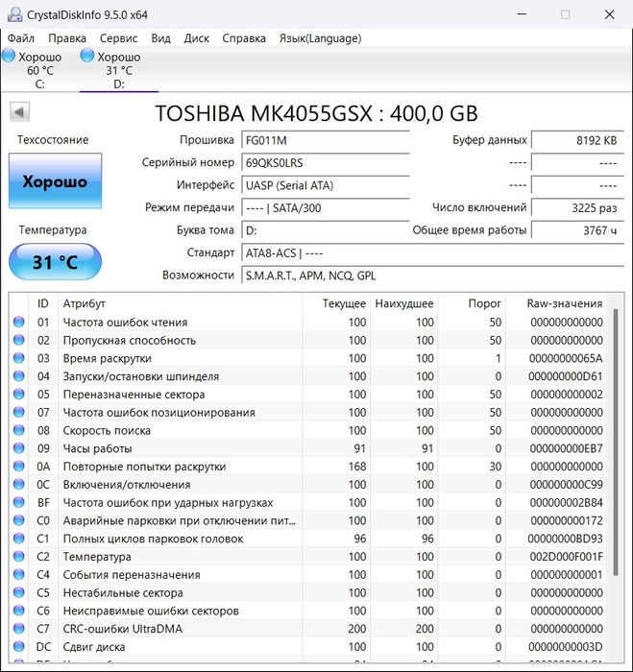Open the Диск menu
The width and height of the screenshot is (633, 672).
pyautogui.click(x=196, y=38)
